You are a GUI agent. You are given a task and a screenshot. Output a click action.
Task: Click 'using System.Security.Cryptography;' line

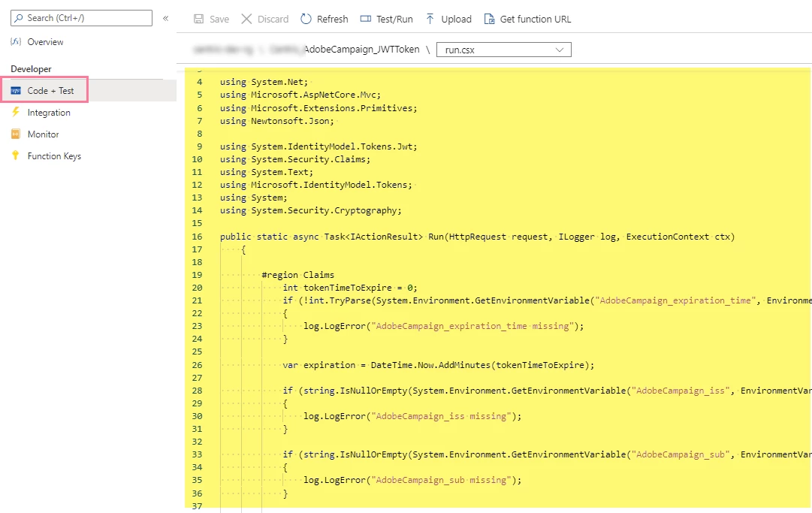point(311,210)
